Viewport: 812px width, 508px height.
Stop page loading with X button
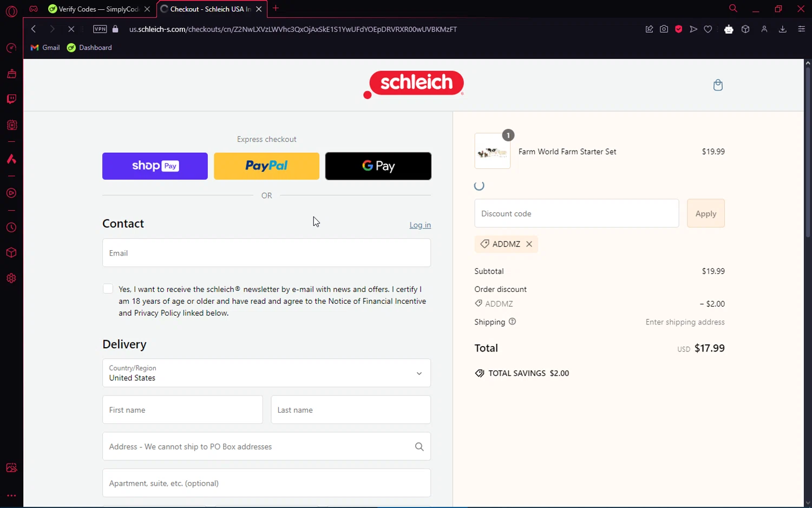click(71, 29)
